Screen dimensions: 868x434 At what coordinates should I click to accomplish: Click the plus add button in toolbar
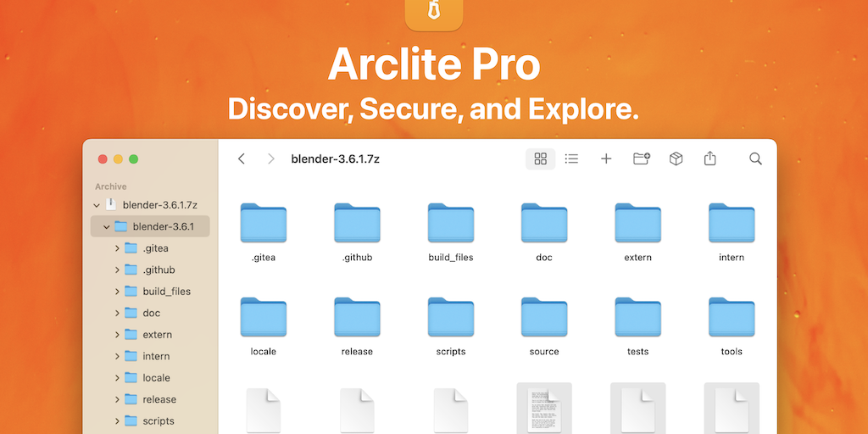606,159
